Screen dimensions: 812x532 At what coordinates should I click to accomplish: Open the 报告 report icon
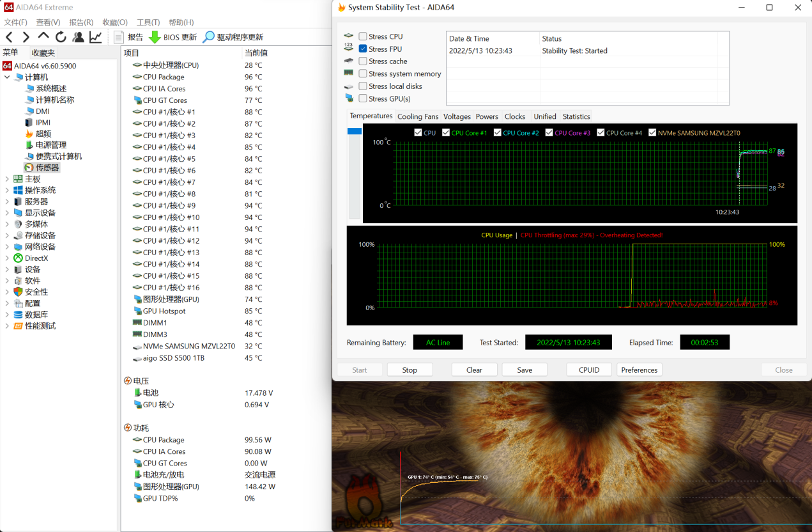coord(119,37)
